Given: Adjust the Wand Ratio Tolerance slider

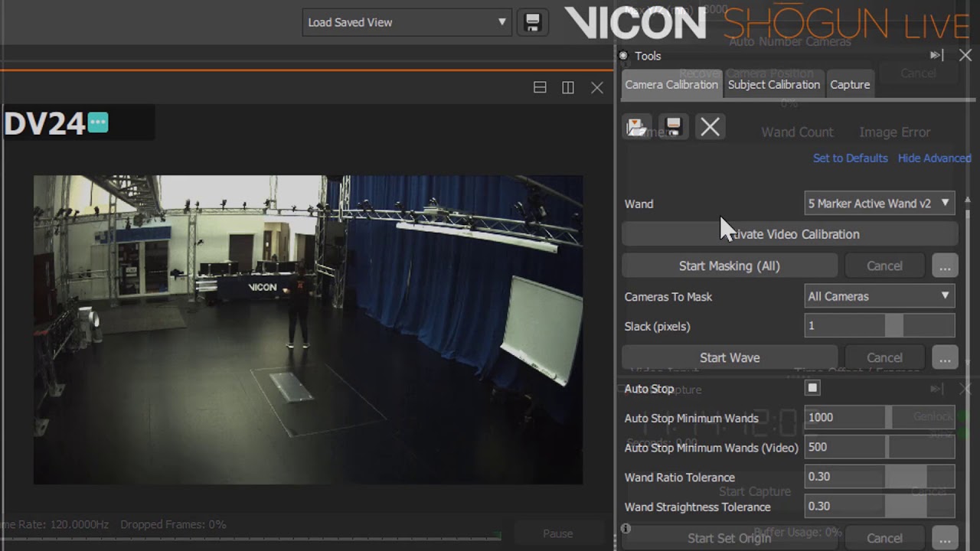Looking at the screenshot, I should coord(880,477).
